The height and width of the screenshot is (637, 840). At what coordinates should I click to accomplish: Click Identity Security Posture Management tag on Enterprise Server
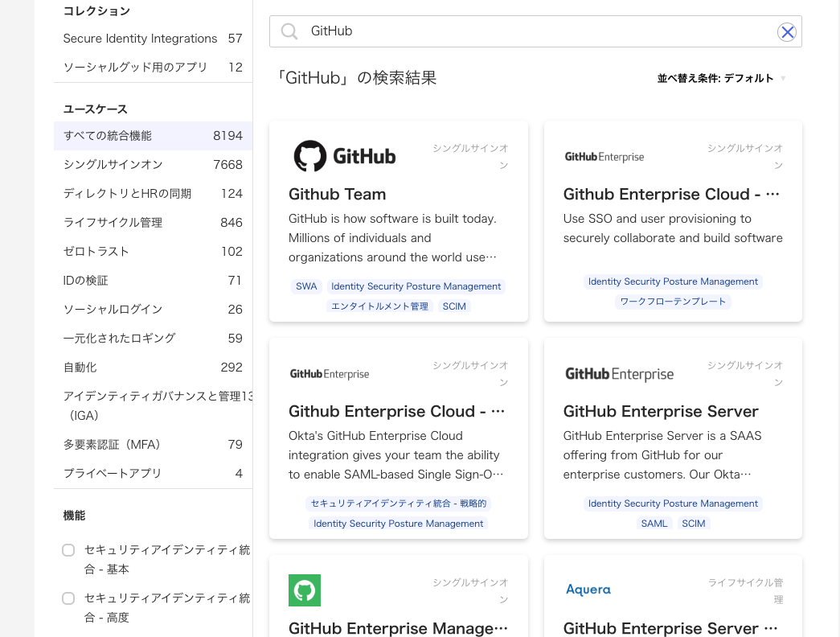click(x=673, y=503)
